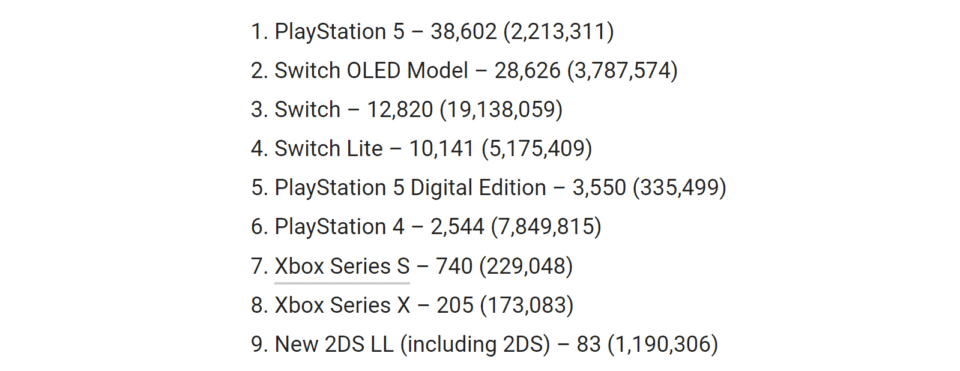Screen dimensions: 960x371
Task: Click the 7,849,815 lifetime total
Action: pos(546,227)
